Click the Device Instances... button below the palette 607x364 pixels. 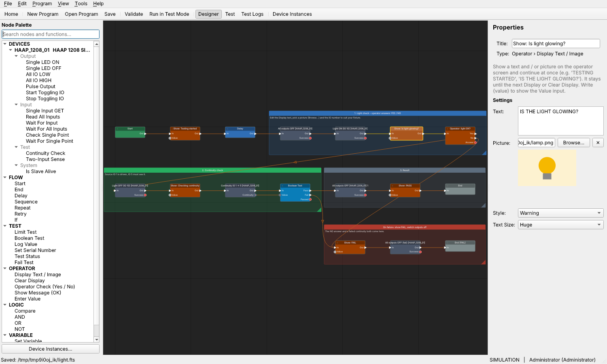pyautogui.click(x=51, y=349)
